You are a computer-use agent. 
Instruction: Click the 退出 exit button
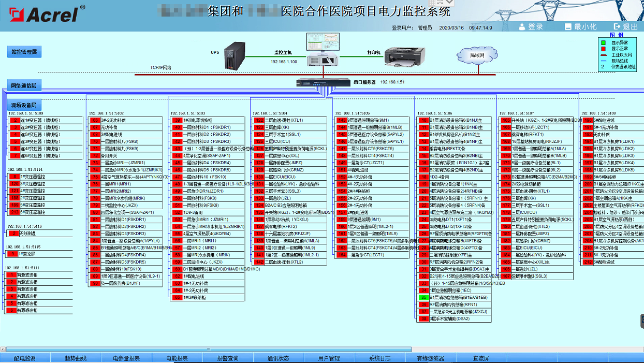click(625, 27)
